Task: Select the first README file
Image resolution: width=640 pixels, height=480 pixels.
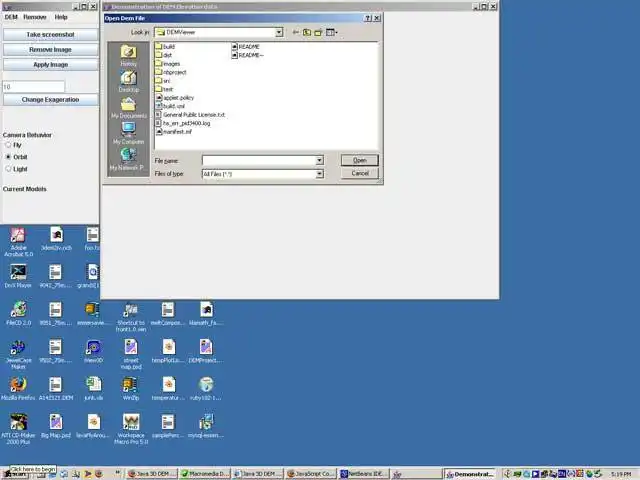Action: [246, 47]
